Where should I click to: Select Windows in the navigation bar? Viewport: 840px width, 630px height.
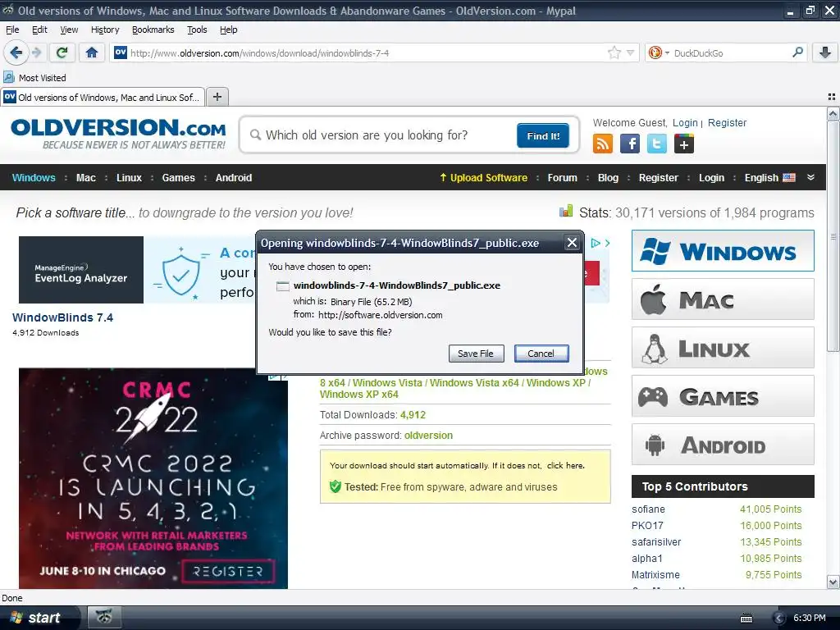[x=34, y=178]
